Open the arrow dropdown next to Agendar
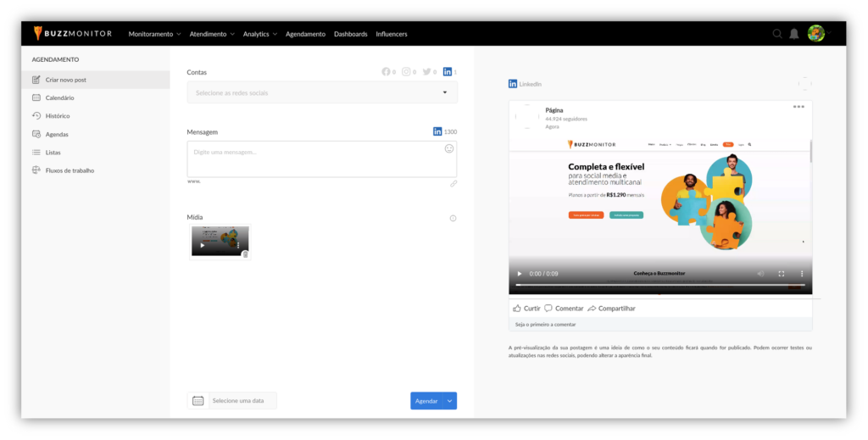 click(x=450, y=401)
